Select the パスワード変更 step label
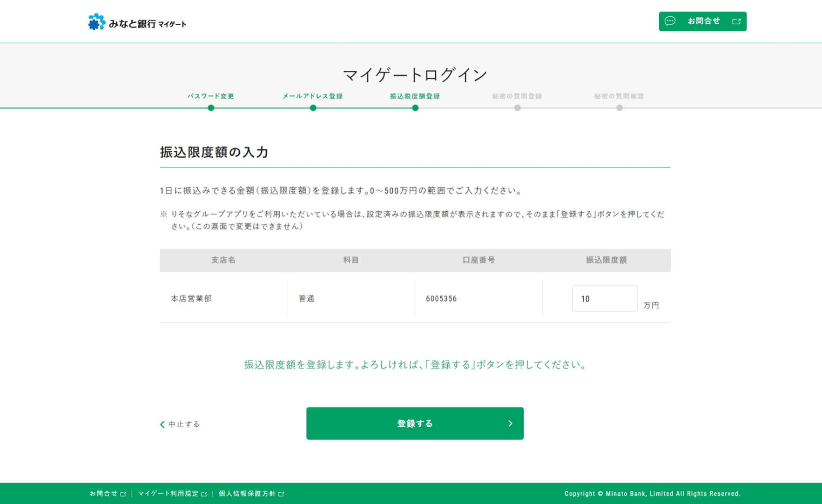This screenshot has width=822, height=504. tap(211, 96)
